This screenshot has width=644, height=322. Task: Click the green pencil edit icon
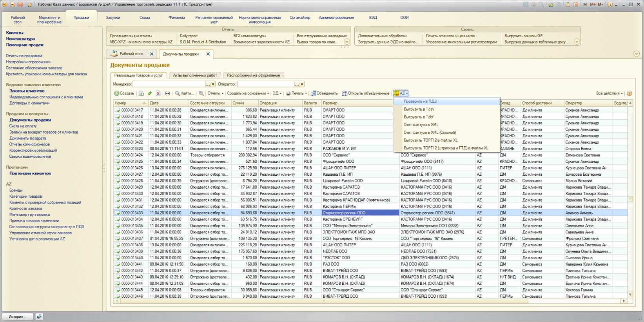tap(150, 93)
